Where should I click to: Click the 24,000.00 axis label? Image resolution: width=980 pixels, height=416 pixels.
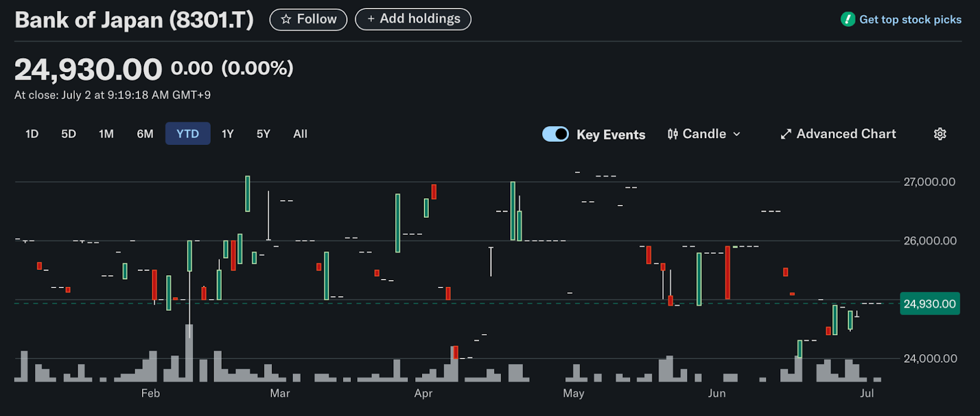[x=930, y=358]
